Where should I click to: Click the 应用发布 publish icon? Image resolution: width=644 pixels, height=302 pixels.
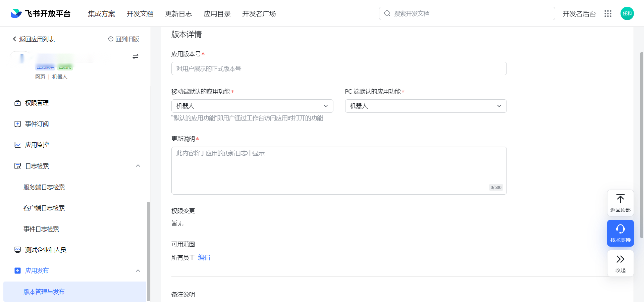click(x=17, y=270)
